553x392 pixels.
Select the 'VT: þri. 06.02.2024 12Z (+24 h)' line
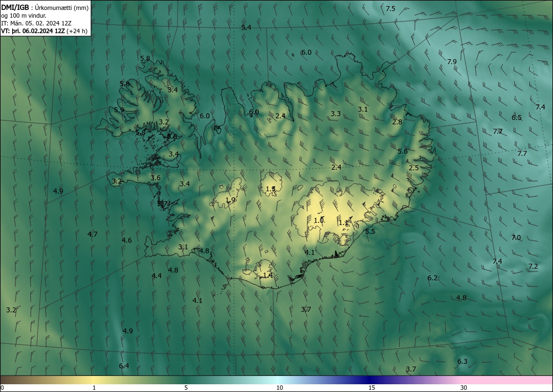[44, 30]
